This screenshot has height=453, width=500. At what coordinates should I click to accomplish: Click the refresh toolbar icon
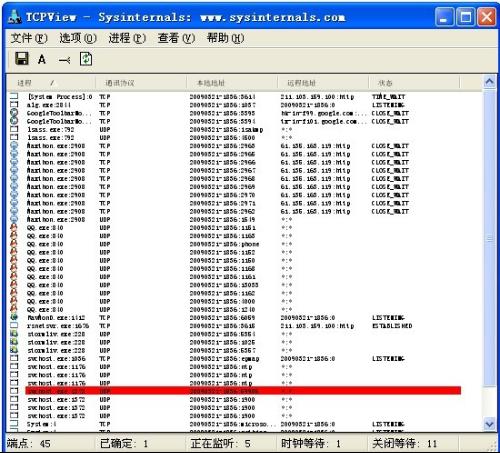point(86,59)
